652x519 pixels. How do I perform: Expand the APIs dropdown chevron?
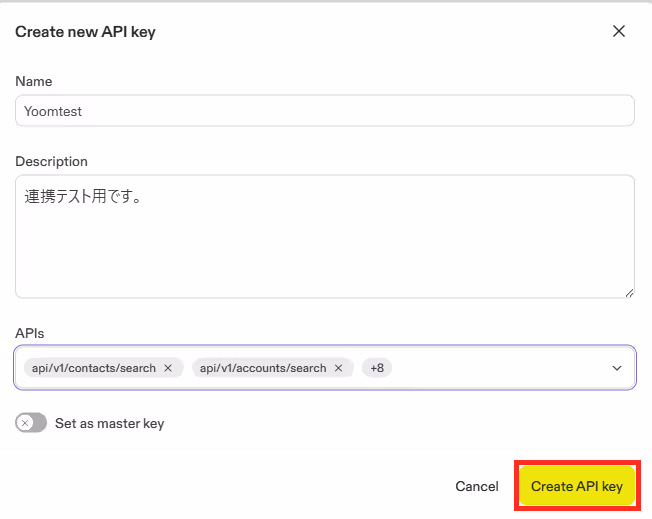617,368
